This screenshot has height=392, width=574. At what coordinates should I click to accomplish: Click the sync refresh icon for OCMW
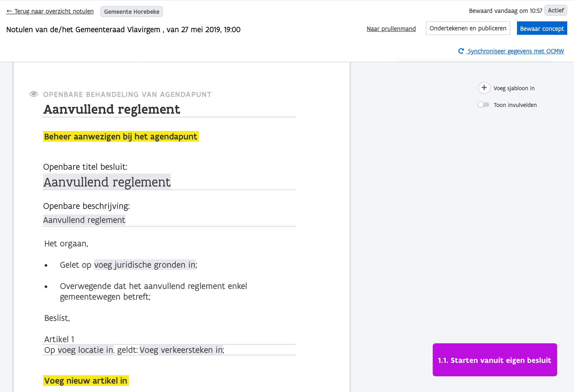[x=461, y=51]
